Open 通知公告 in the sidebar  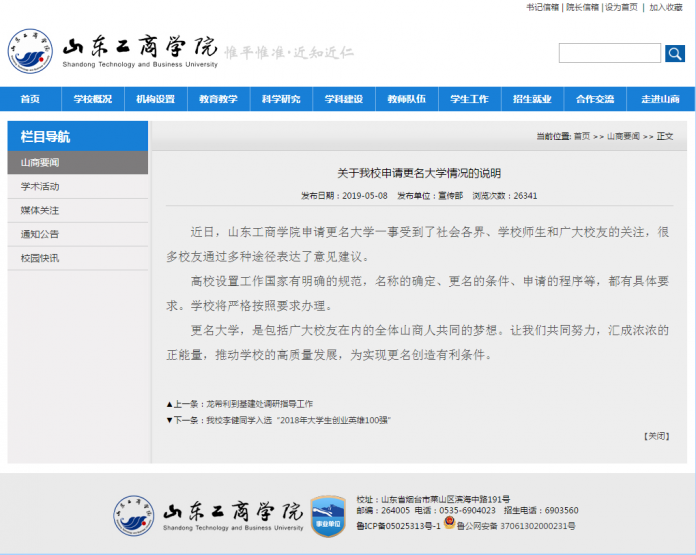point(40,234)
